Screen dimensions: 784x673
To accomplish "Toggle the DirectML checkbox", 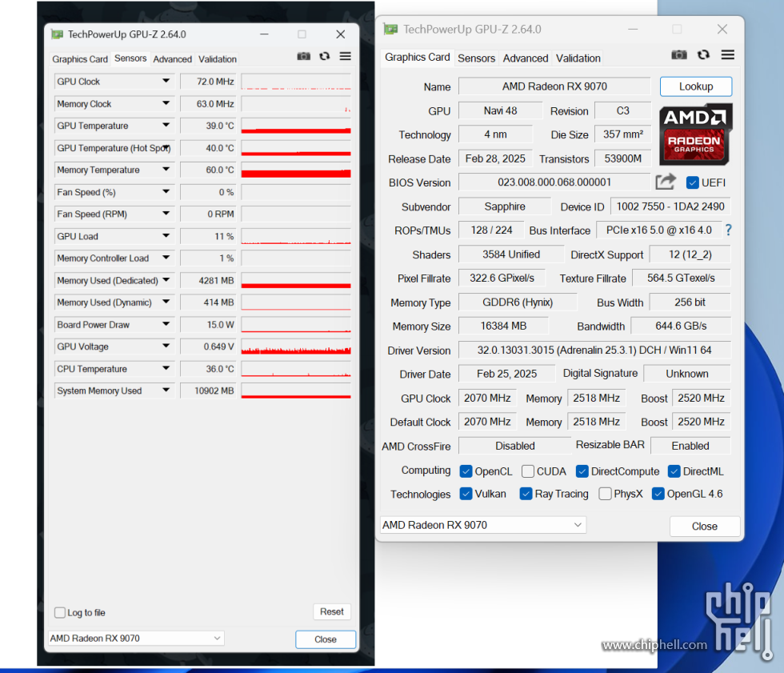I will tap(674, 471).
